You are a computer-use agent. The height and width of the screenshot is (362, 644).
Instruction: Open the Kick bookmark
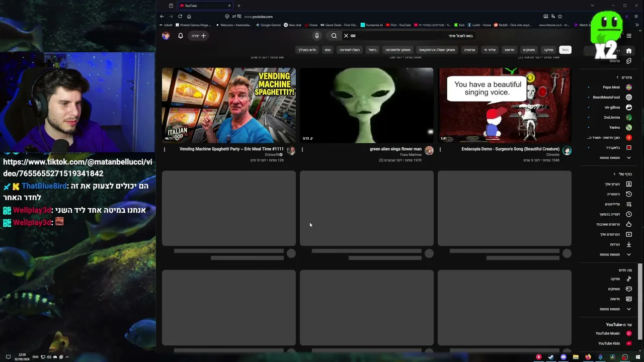459,25
